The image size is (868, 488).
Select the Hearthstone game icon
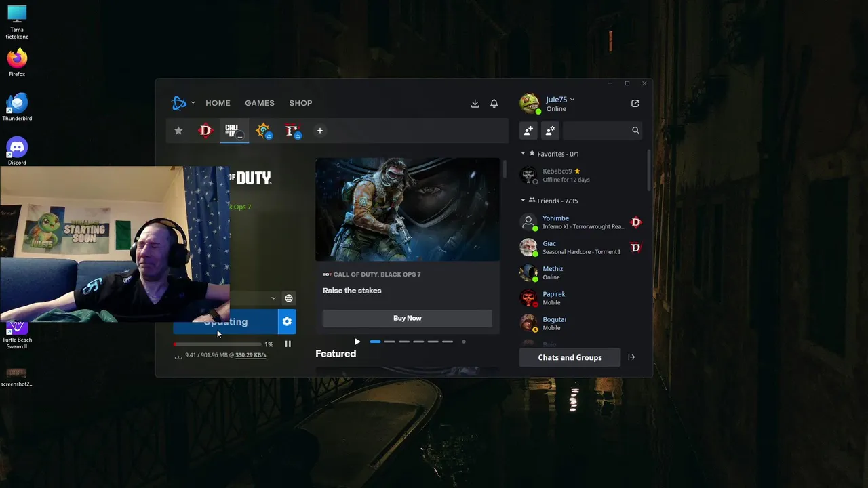pos(263,131)
